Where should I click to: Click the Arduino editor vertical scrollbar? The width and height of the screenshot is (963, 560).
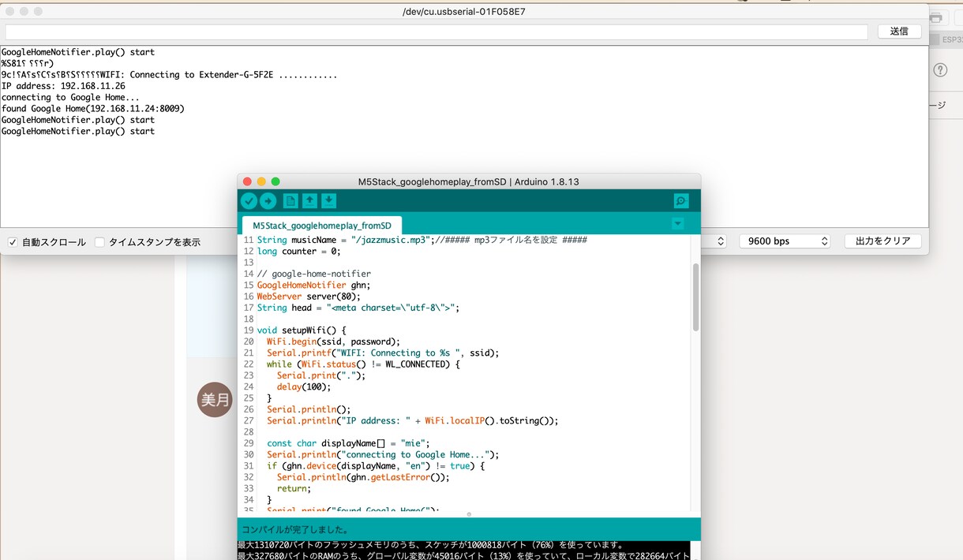(x=695, y=297)
